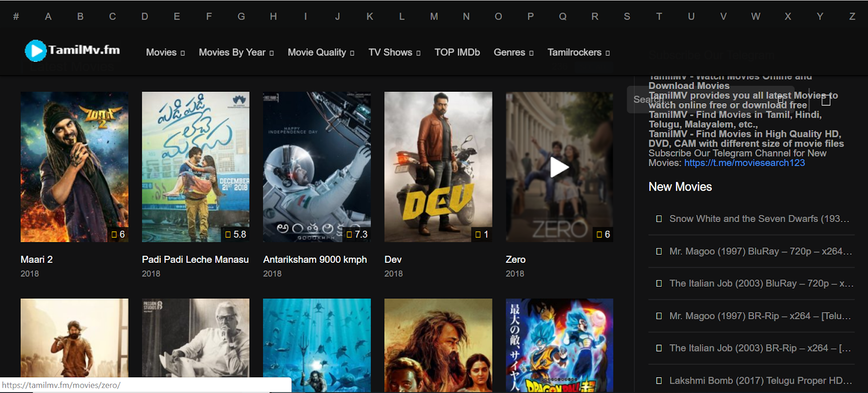Open the TOP IMDb page
Image resolution: width=868 pixels, height=393 pixels.
457,53
